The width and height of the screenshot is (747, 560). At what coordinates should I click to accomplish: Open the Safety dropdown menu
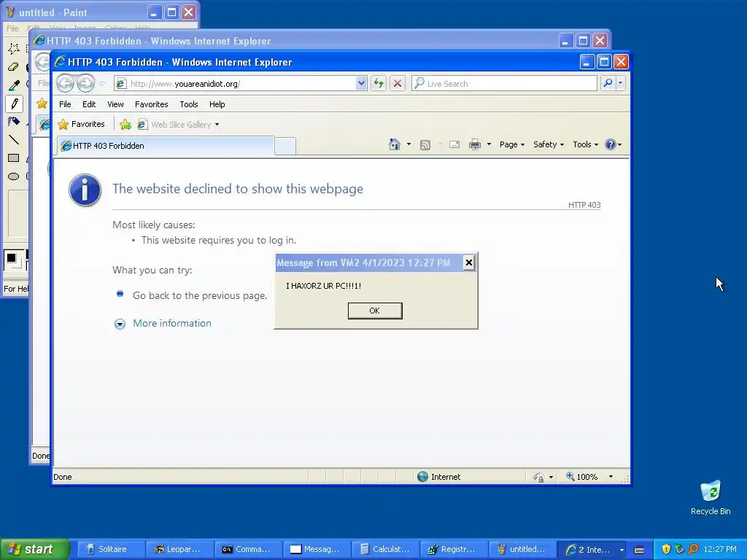(549, 144)
